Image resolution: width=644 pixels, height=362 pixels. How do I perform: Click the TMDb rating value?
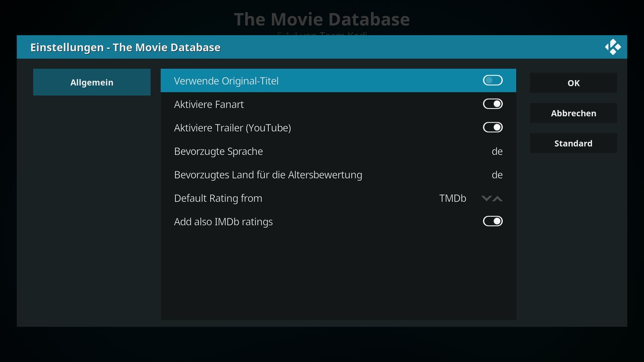pos(453,198)
